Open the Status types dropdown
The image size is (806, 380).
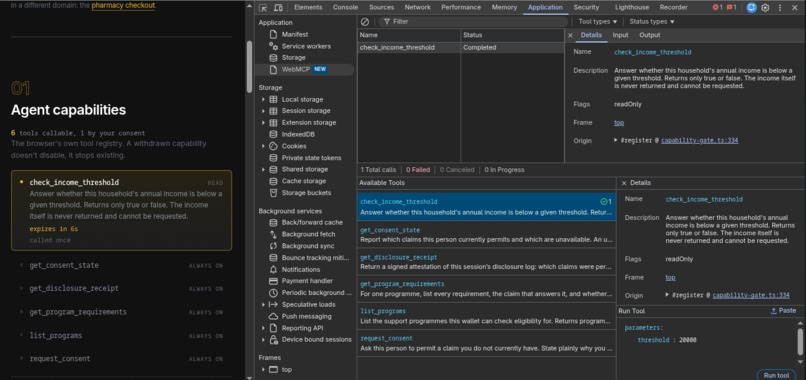(x=652, y=22)
